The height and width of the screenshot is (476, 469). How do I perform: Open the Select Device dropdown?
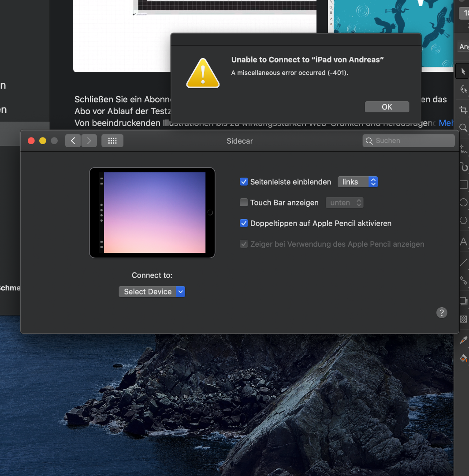coord(152,292)
